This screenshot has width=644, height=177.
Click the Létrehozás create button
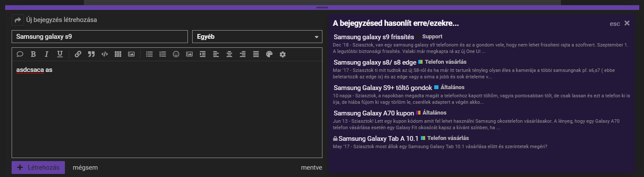click(x=38, y=168)
